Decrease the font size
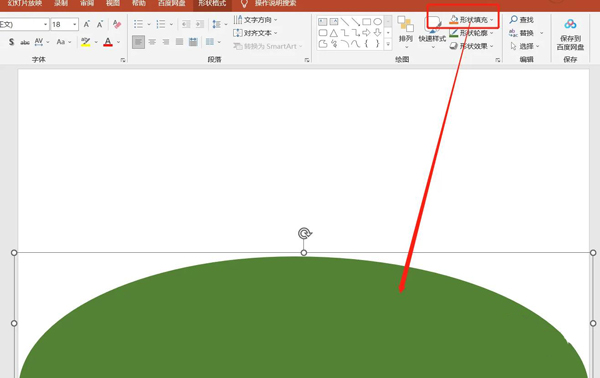 pos(100,24)
